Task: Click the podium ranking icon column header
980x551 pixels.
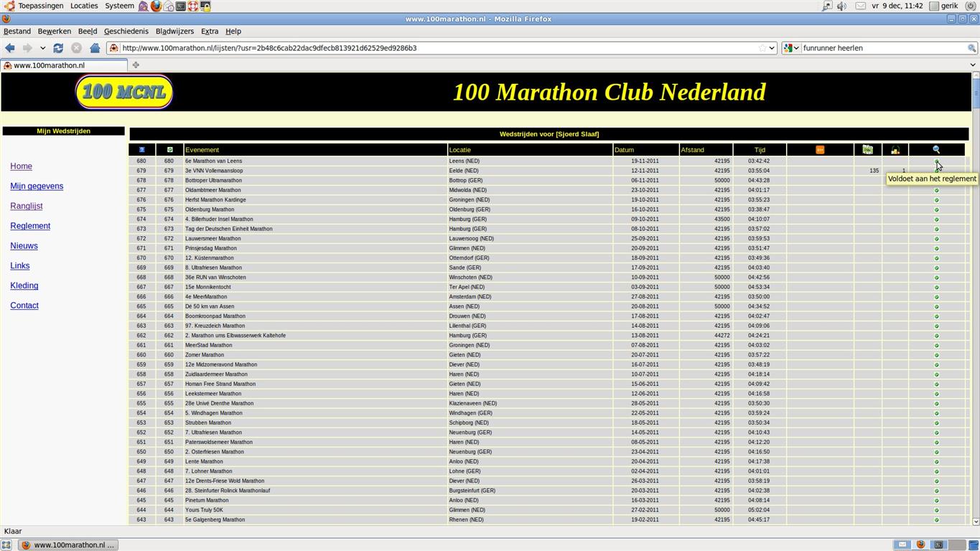Action: 895,150
